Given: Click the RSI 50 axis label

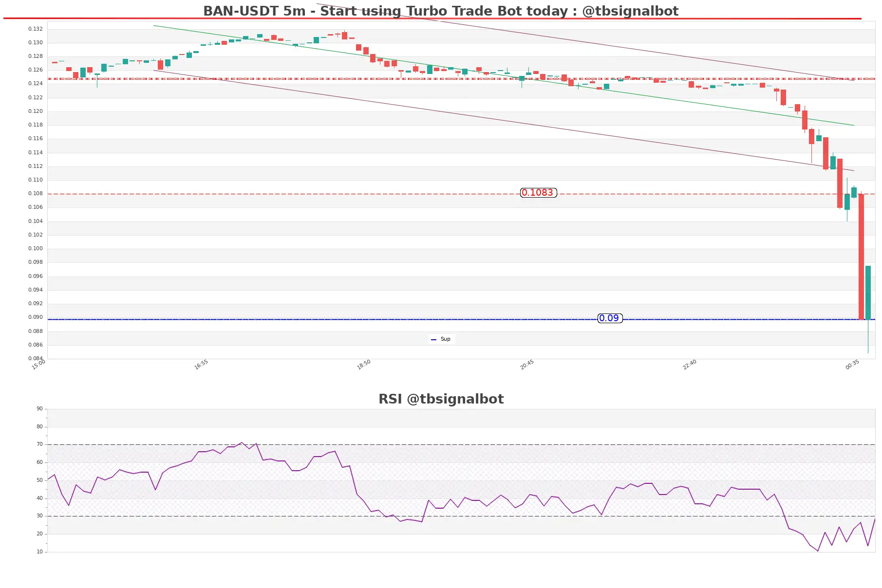Looking at the screenshot, I should 39,480.
